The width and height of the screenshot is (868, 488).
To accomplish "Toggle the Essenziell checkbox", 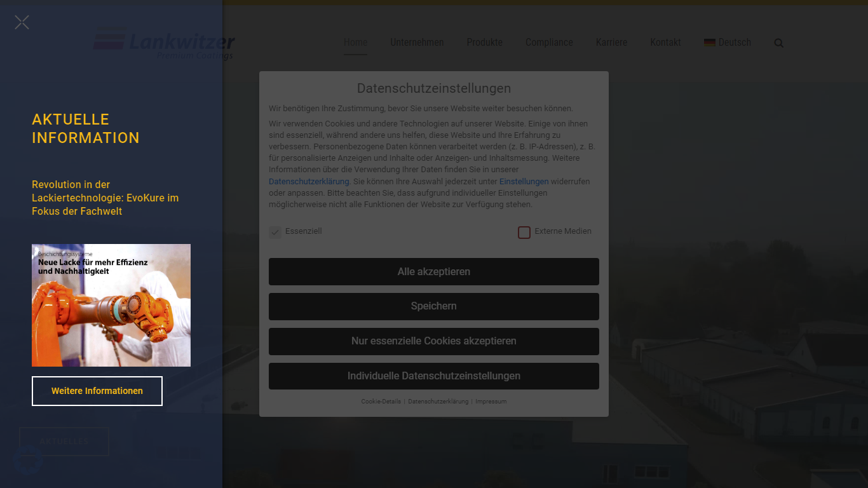I will 275,232.
